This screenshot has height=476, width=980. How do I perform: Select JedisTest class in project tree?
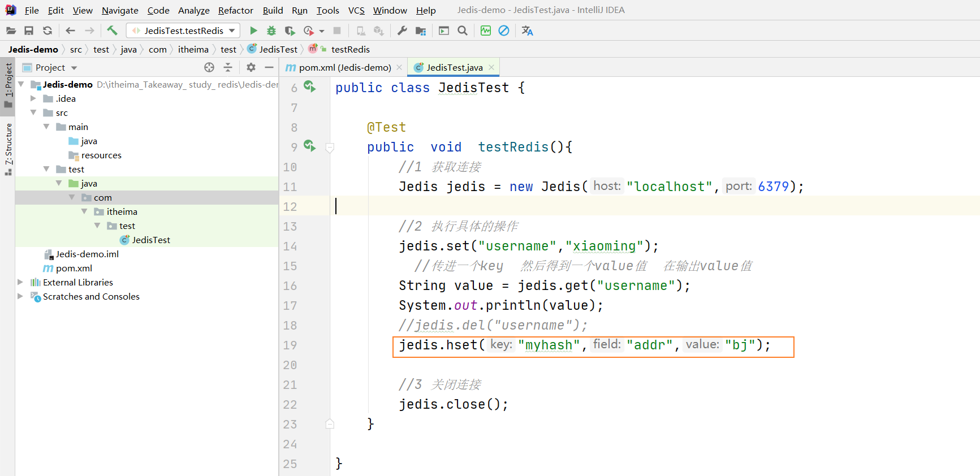[145, 240]
